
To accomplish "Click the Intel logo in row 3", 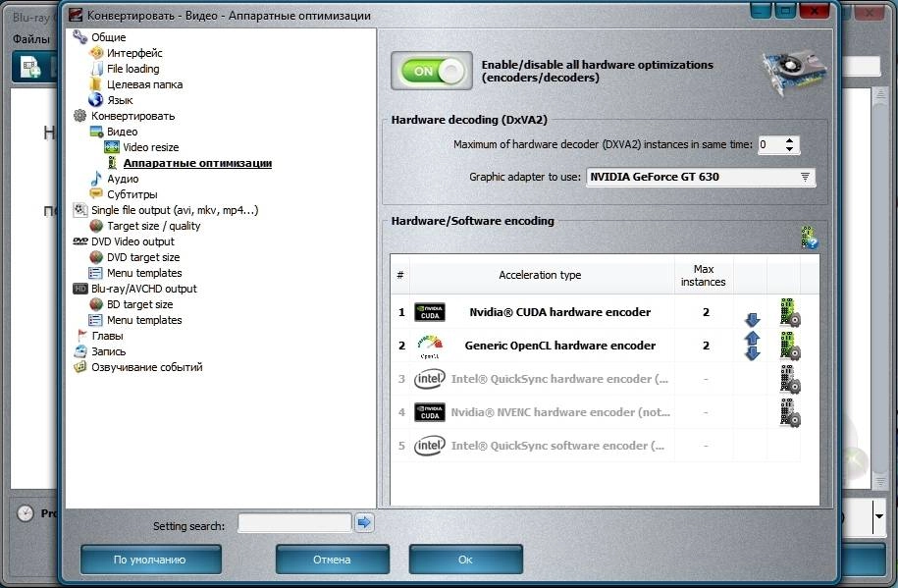I will [x=430, y=379].
